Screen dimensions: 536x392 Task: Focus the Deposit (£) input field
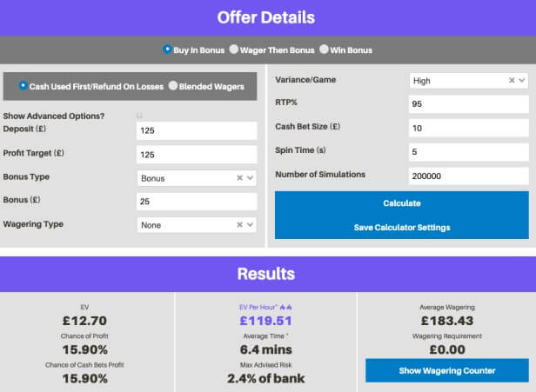click(197, 130)
